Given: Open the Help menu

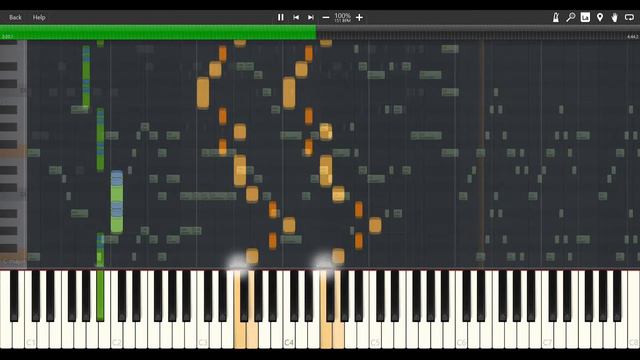Looking at the screenshot, I should click(39, 18).
